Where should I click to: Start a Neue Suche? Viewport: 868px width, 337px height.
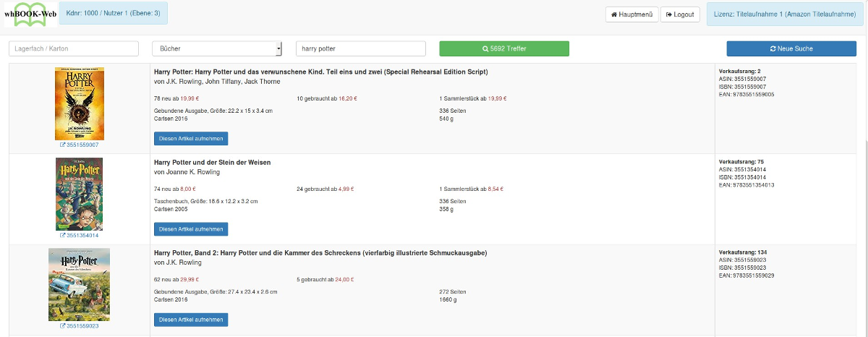click(791, 48)
